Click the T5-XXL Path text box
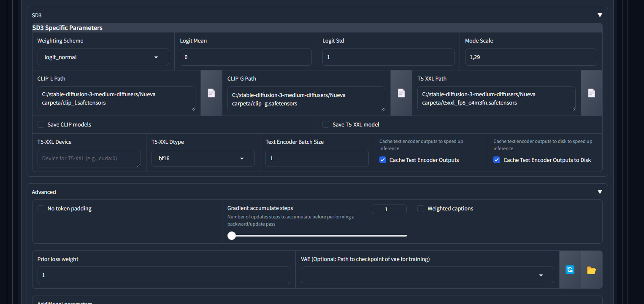The image size is (644, 304). click(496, 99)
